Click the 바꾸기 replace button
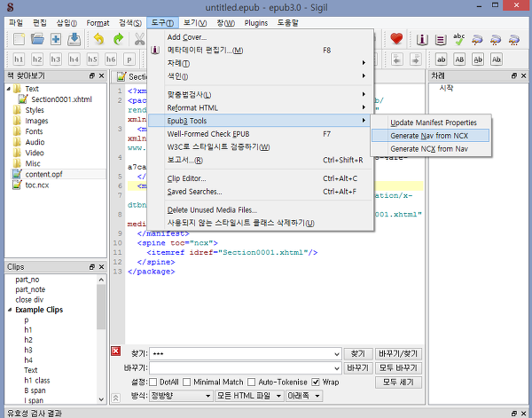 point(358,368)
